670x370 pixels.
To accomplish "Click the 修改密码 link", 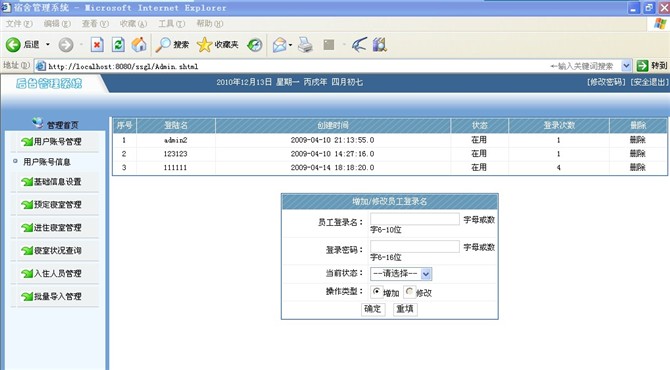I will (606, 82).
